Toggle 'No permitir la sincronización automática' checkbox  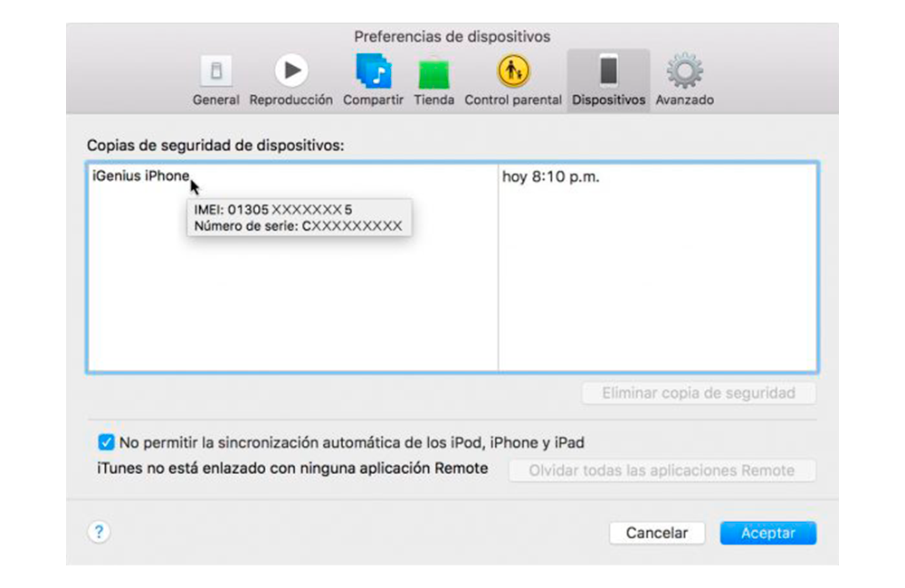[106, 442]
